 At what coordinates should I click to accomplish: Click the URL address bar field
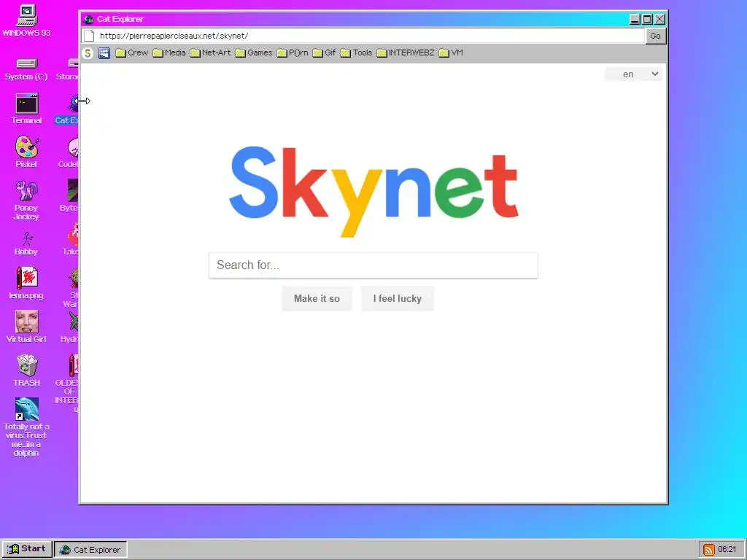[369, 36]
